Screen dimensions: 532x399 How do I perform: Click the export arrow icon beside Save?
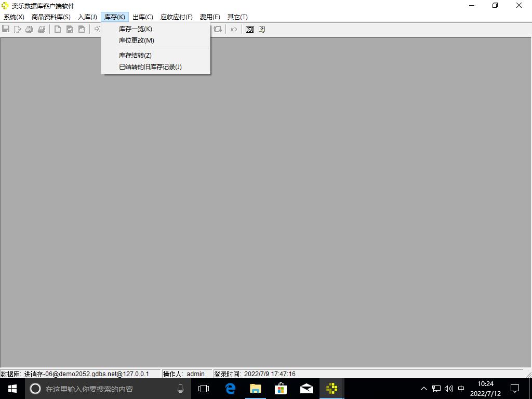pyautogui.click(x=18, y=29)
